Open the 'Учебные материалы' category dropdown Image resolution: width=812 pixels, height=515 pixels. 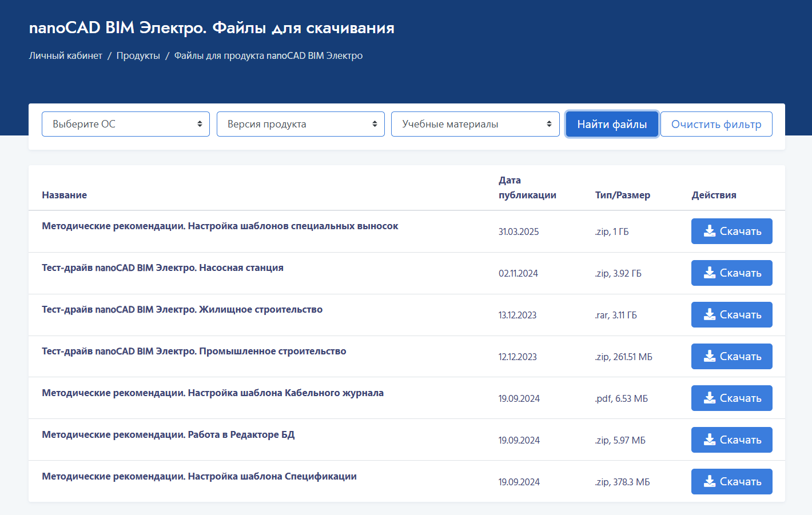pyautogui.click(x=475, y=124)
